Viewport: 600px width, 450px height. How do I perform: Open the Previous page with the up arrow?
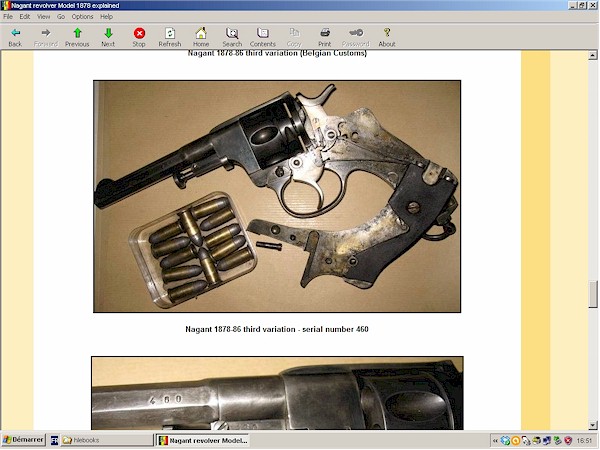point(77,37)
